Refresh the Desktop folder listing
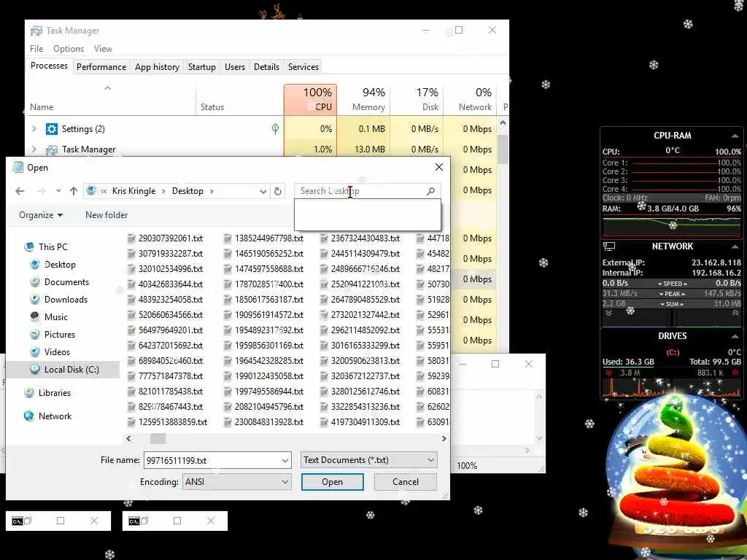 click(x=278, y=191)
